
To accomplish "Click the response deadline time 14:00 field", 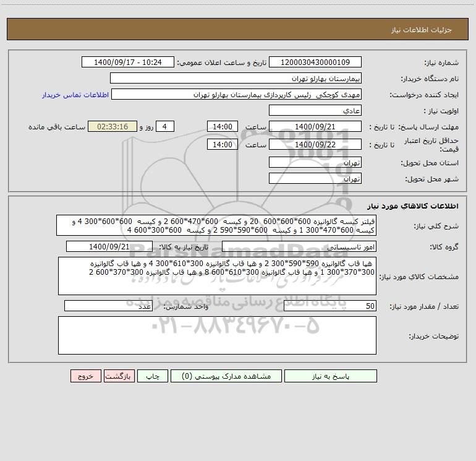I will click(x=222, y=126).
